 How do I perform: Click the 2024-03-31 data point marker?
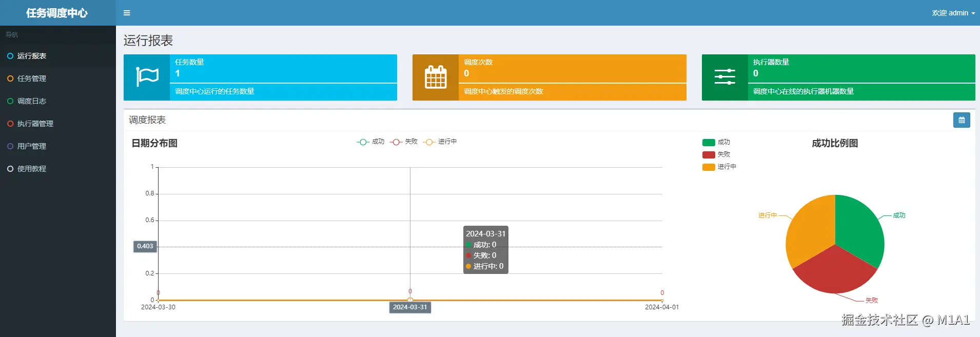pos(410,300)
